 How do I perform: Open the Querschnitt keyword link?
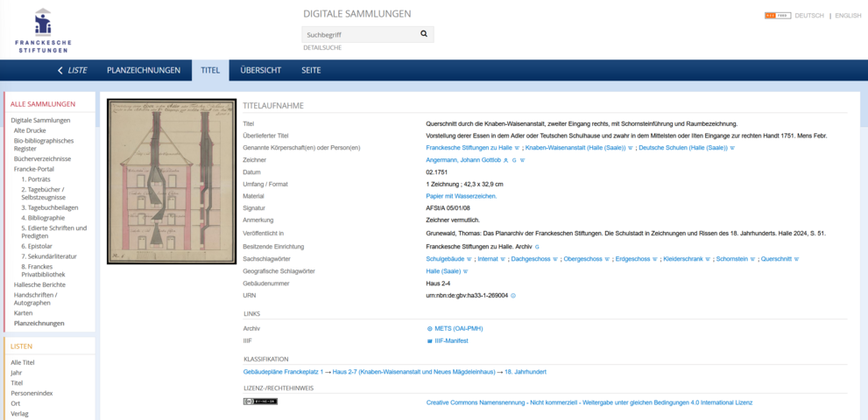coord(776,259)
